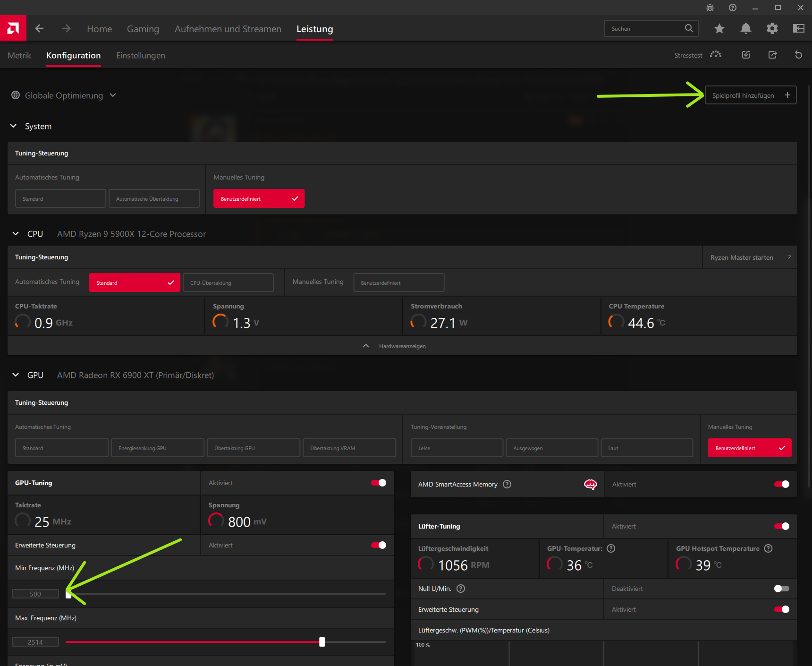The image size is (812, 666).
Task: Switch to the Metrik tab
Action: click(19, 55)
